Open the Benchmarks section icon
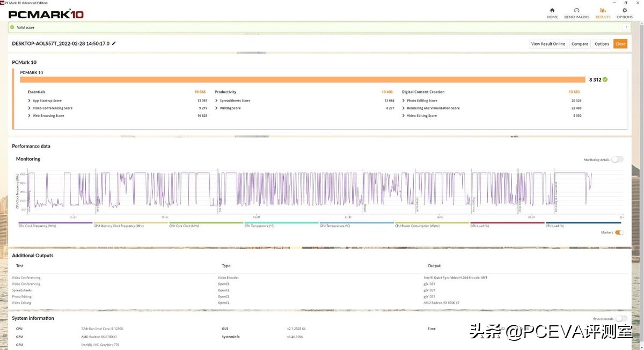 576,10
